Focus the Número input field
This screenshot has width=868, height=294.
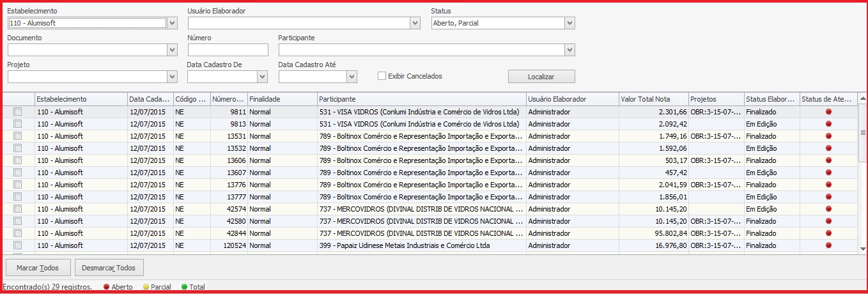tap(228, 50)
